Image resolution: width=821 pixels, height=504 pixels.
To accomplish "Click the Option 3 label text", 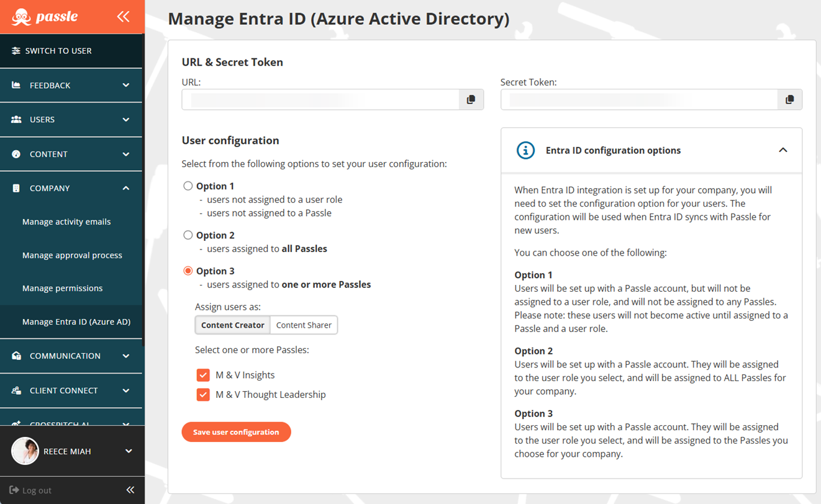I will coord(215,271).
